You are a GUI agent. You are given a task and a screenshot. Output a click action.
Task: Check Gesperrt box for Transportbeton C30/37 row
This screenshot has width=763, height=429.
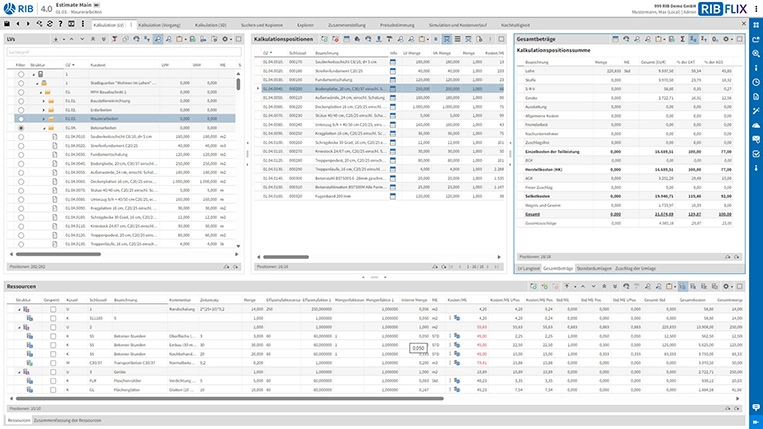point(53,363)
